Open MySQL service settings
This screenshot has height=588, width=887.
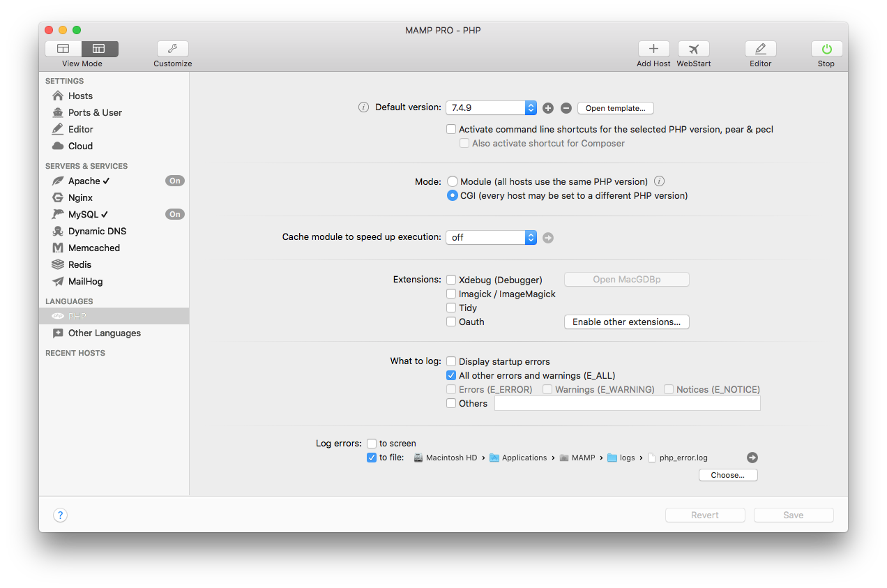tap(84, 214)
